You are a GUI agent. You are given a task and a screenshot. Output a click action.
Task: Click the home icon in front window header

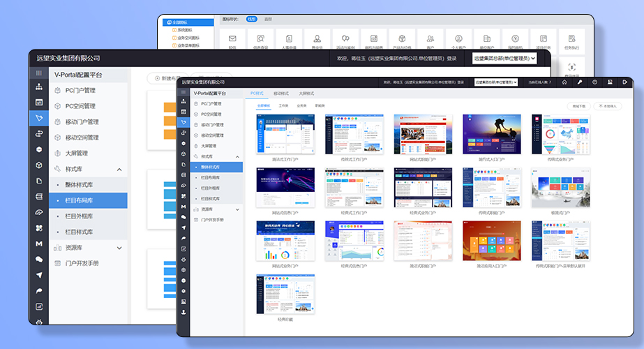[564, 82]
